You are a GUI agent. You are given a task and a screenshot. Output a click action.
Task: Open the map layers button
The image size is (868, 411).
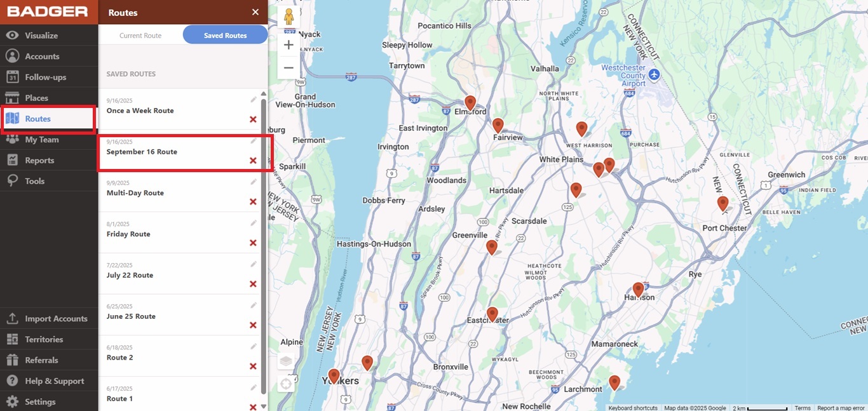pos(287,361)
